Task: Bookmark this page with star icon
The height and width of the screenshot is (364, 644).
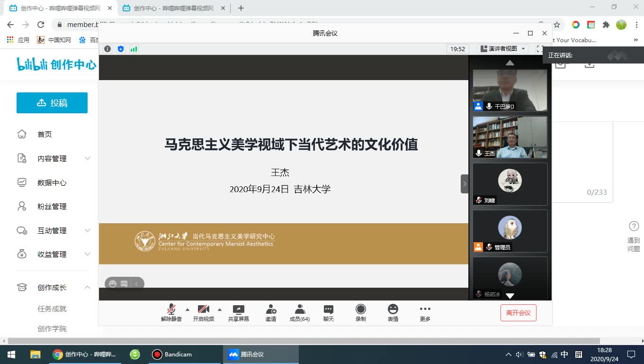Action: point(557,25)
